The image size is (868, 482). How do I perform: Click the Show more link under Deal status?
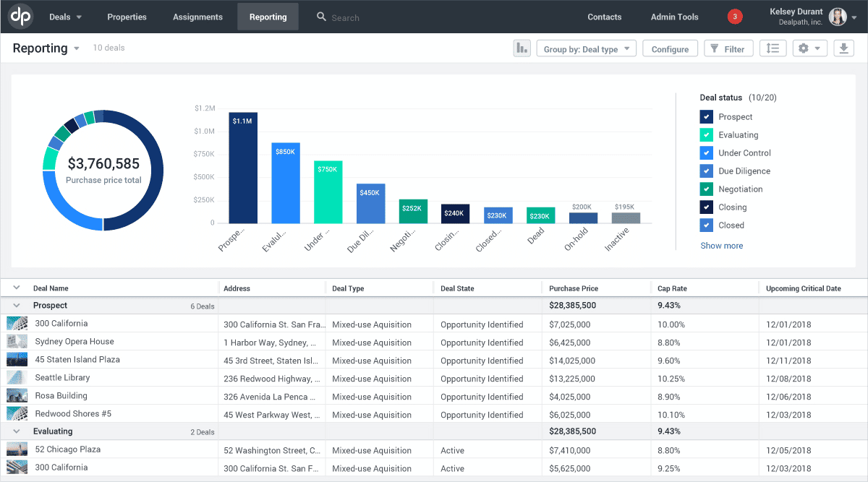tap(721, 246)
